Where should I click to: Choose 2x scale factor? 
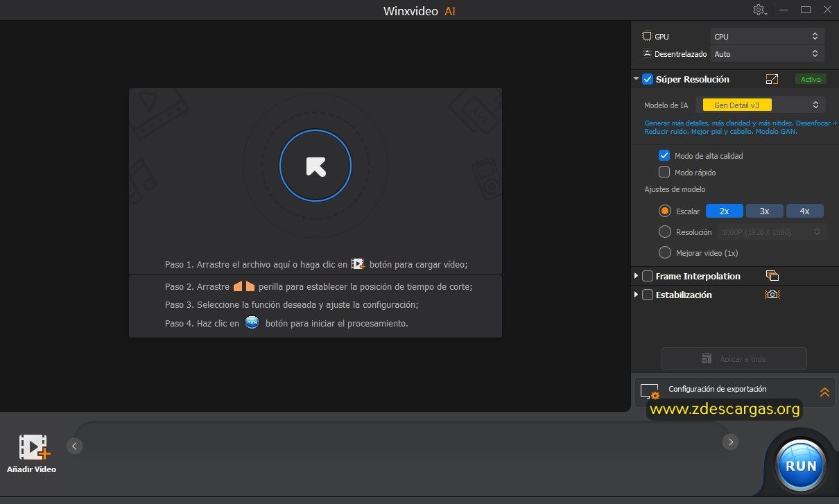tap(724, 211)
